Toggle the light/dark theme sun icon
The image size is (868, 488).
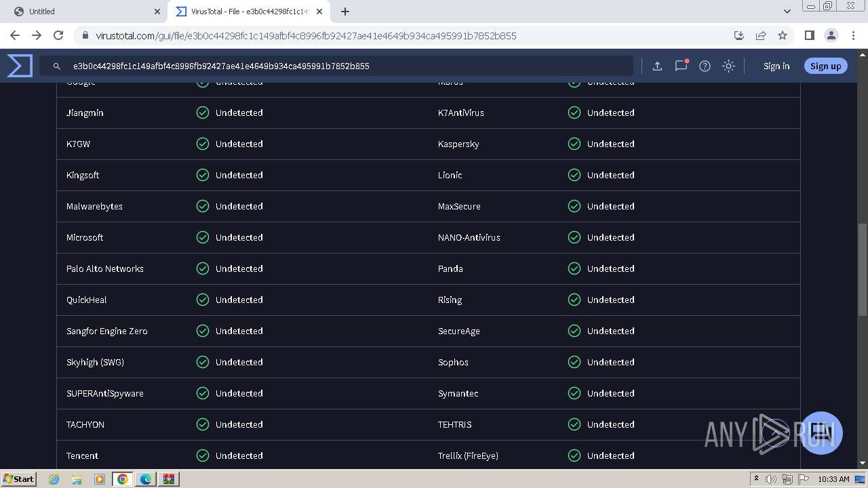click(x=728, y=66)
